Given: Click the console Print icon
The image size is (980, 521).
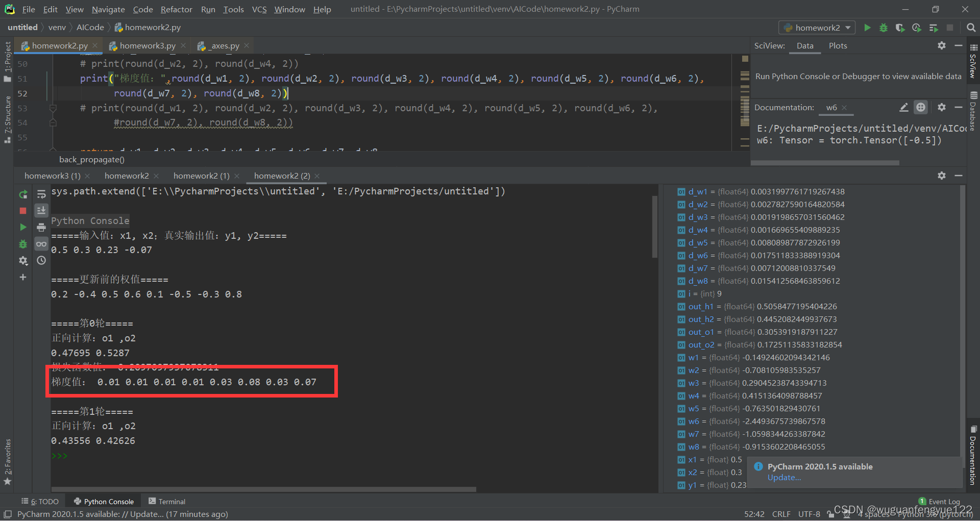Looking at the screenshot, I should 41,227.
